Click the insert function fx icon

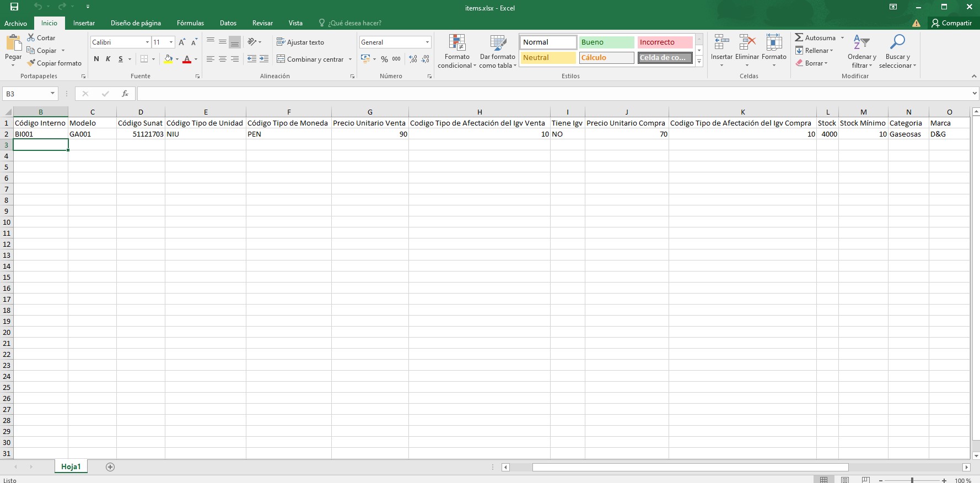click(x=125, y=94)
